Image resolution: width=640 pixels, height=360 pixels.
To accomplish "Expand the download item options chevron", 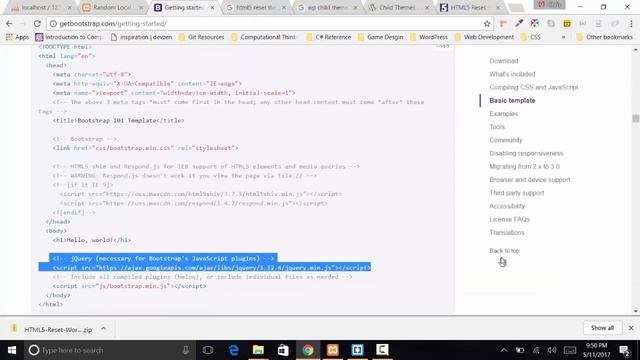I will (104, 329).
